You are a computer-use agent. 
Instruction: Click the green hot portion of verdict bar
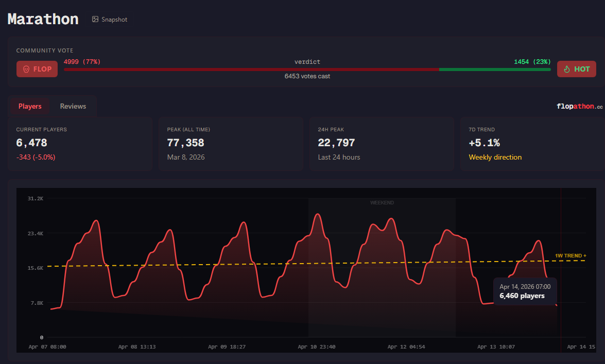[495, 70]
